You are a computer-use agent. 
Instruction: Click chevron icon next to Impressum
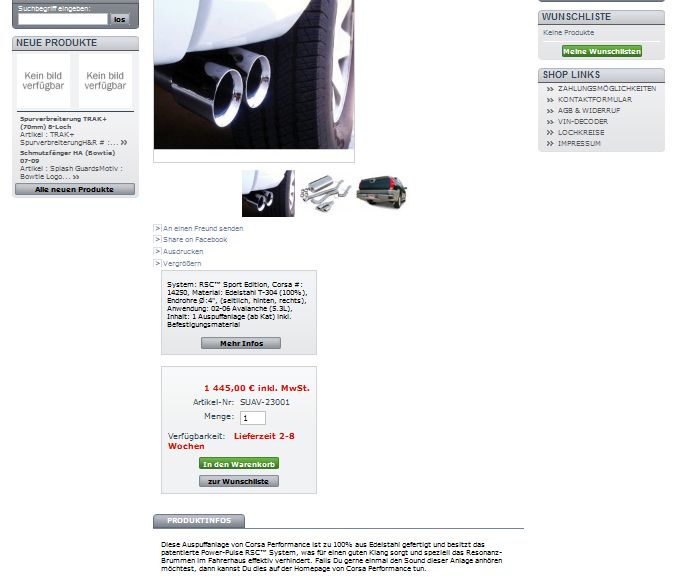click(x=550, y=144)
